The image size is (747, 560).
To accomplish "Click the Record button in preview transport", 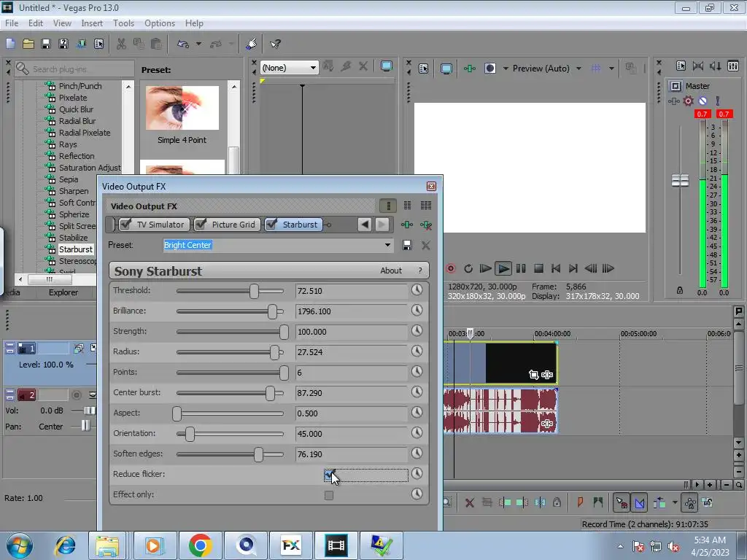I will pyautogui.click(x=451, y=268).
